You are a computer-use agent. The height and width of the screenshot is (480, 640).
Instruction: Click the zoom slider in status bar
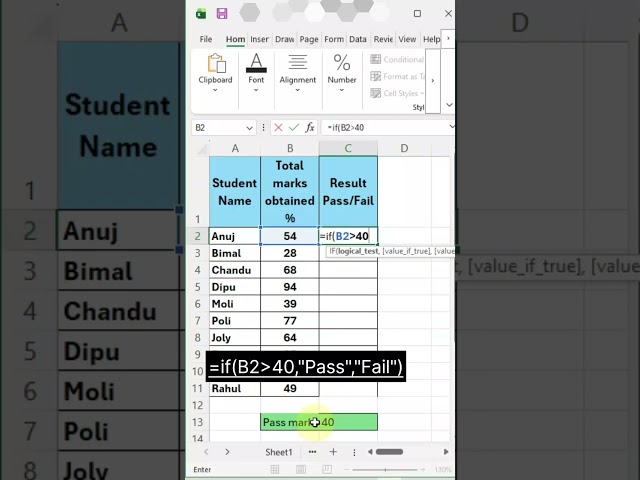pos(385,470)
